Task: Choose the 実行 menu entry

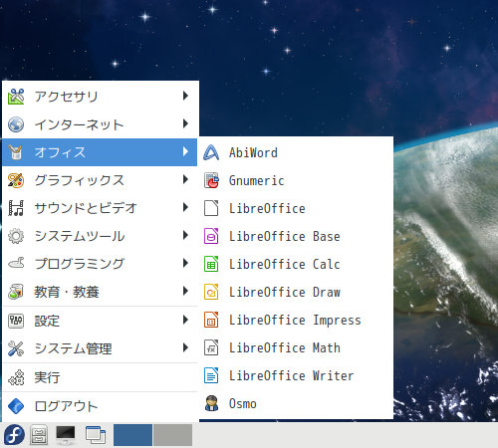Action: [x=100, y=377]
